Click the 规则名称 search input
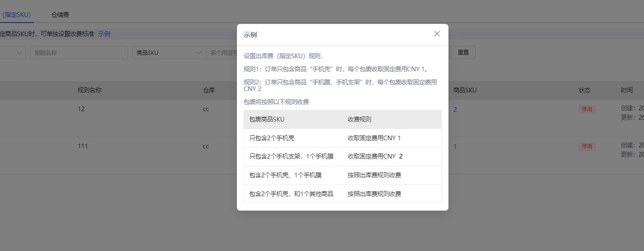 pyautogui.click(x=79, y=53)
